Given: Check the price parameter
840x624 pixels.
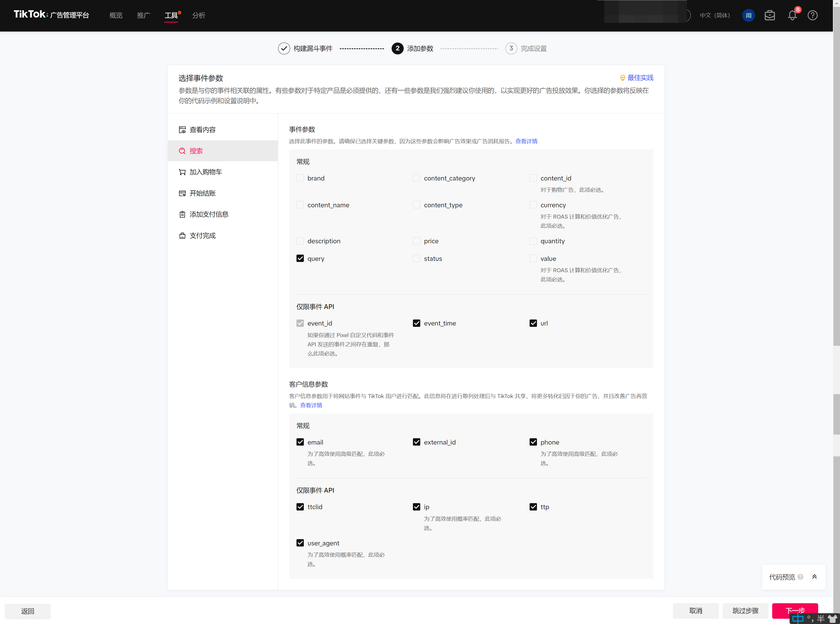Looking at the screenshot, I should pos(416,241).
